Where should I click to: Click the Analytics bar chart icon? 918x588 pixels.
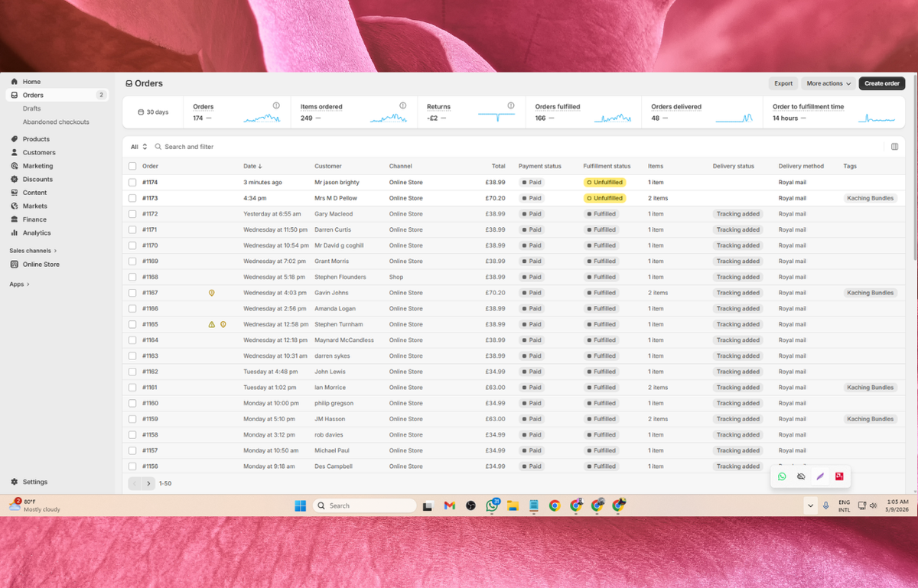tap(15, 232)
